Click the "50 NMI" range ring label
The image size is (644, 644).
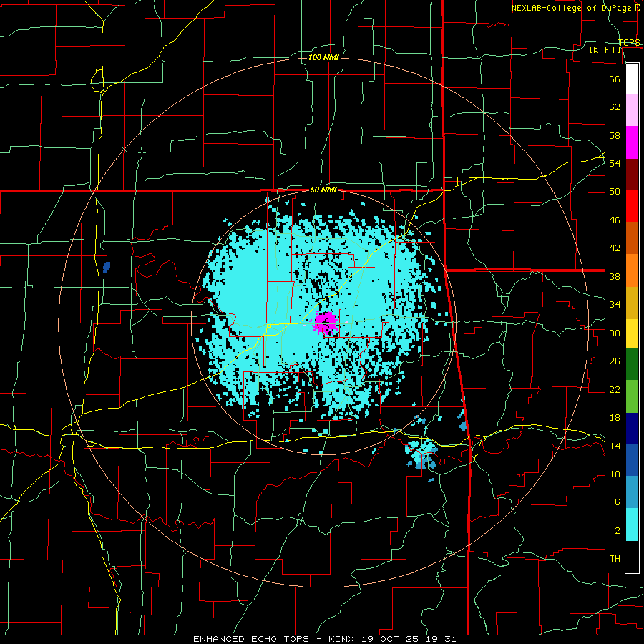(x=323, y=190)
